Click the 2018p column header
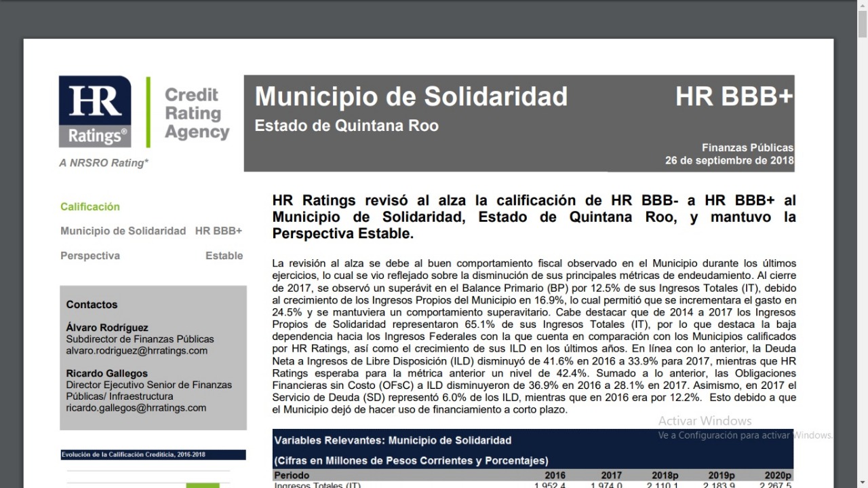Image resolution: width=868 pixels, height=488 pixels. coord(665,475)
